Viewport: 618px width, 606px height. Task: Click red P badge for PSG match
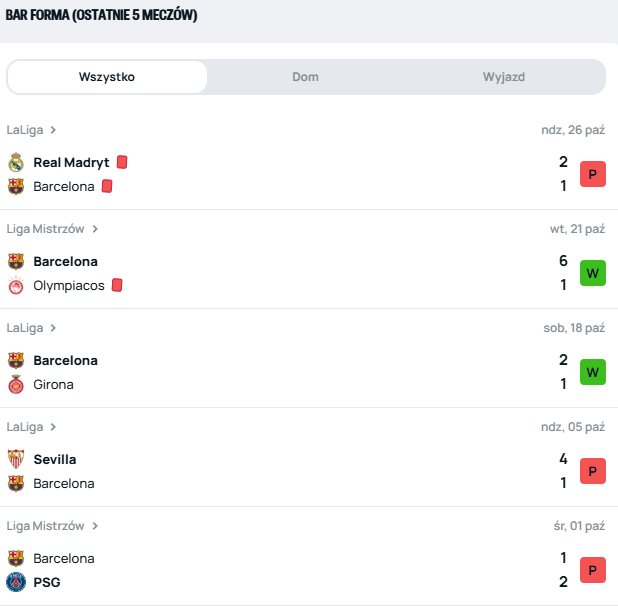pyautogui.click(x=593, y=570)
